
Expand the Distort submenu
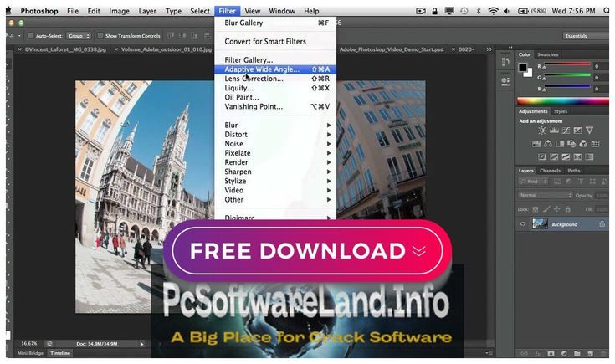tap(275, 135)
